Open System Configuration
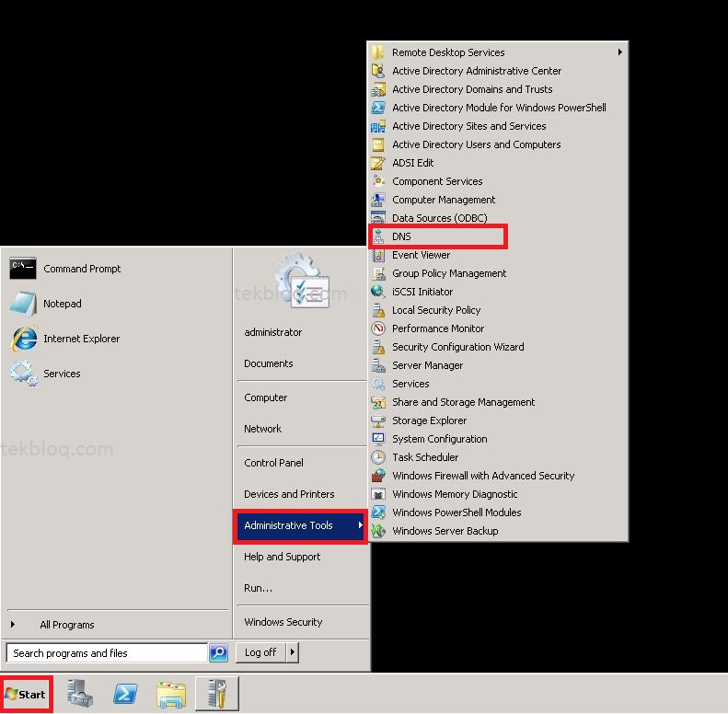Screen dimensions: 728x714 440,439
